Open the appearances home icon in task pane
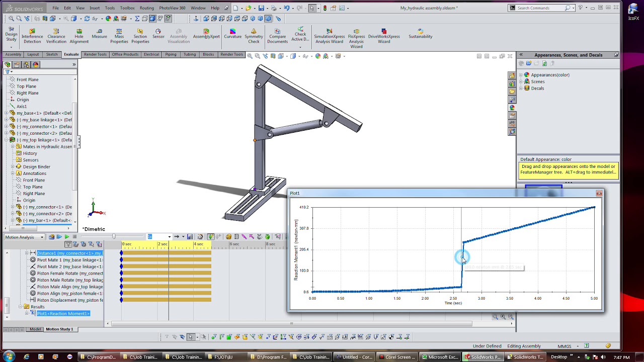 (512, 75)
